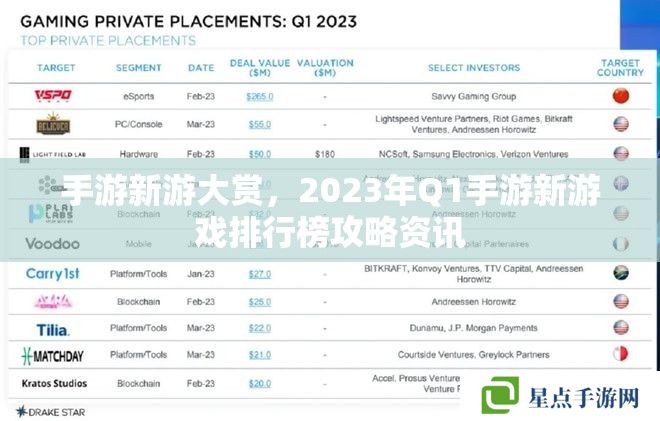Select the $180 valuation cell
The image size is (660, 421).
click(x=325, y=154)
